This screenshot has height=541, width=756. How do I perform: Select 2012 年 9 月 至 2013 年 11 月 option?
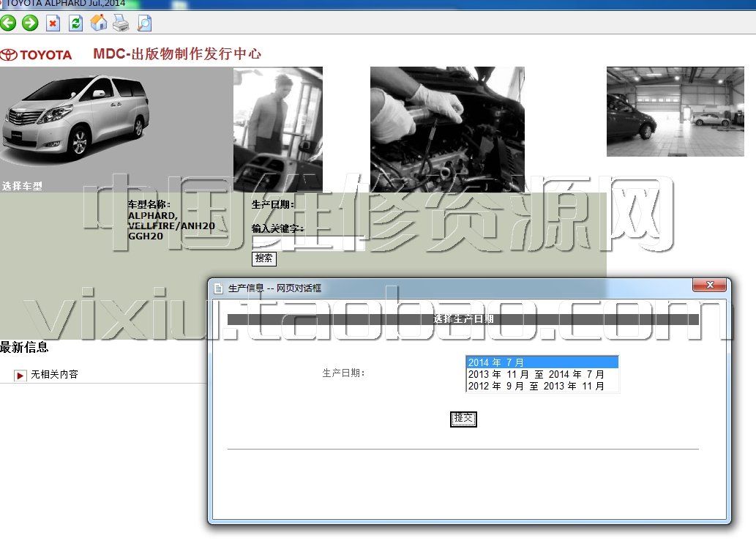(x=542, y=386)
